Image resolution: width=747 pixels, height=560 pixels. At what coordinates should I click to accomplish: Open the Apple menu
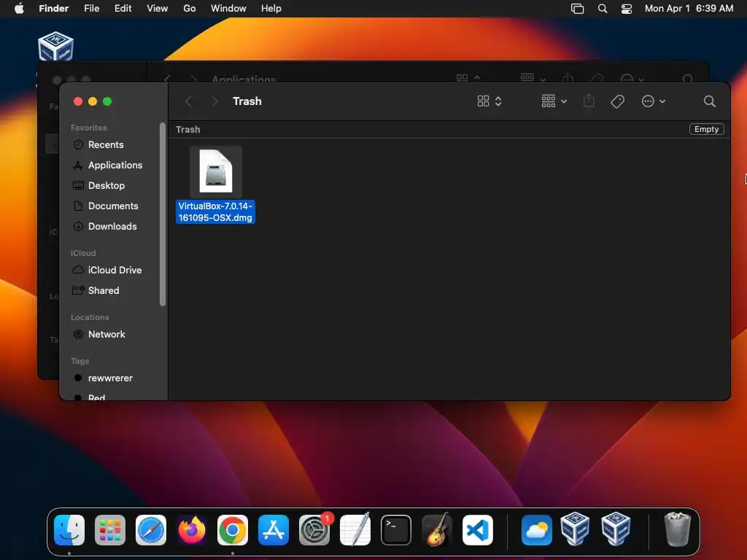pos(19,9)
